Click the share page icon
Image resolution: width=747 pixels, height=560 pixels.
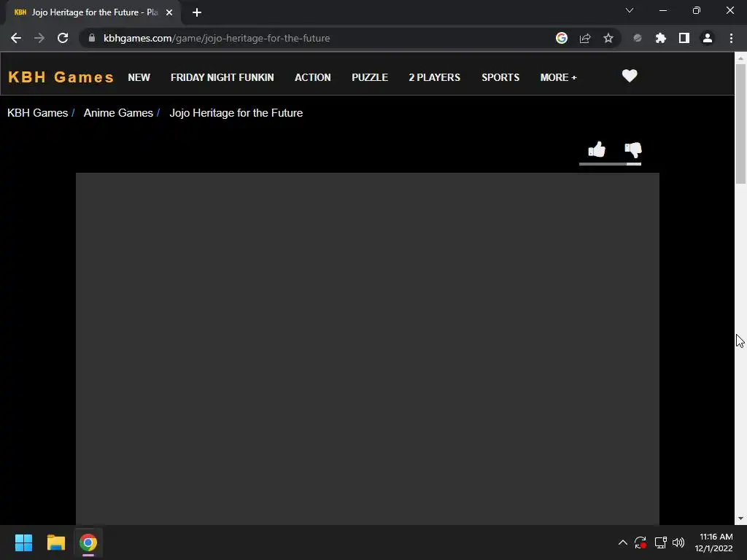click(x=585, y=38)
